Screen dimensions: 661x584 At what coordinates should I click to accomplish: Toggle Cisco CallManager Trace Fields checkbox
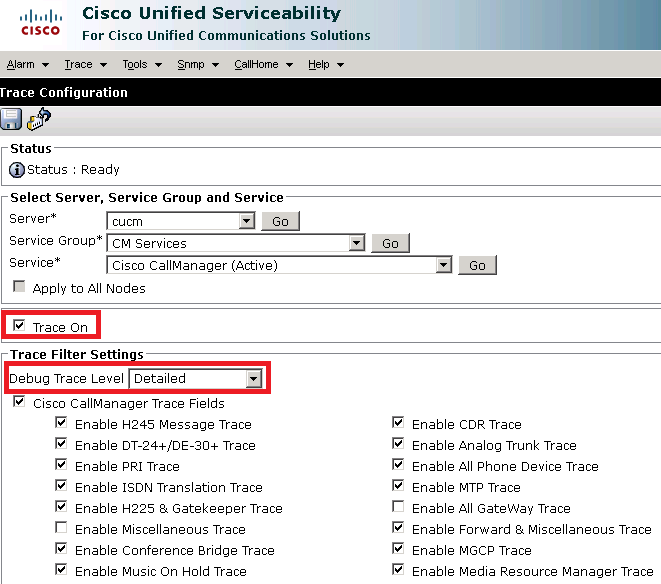coord(19,401)
